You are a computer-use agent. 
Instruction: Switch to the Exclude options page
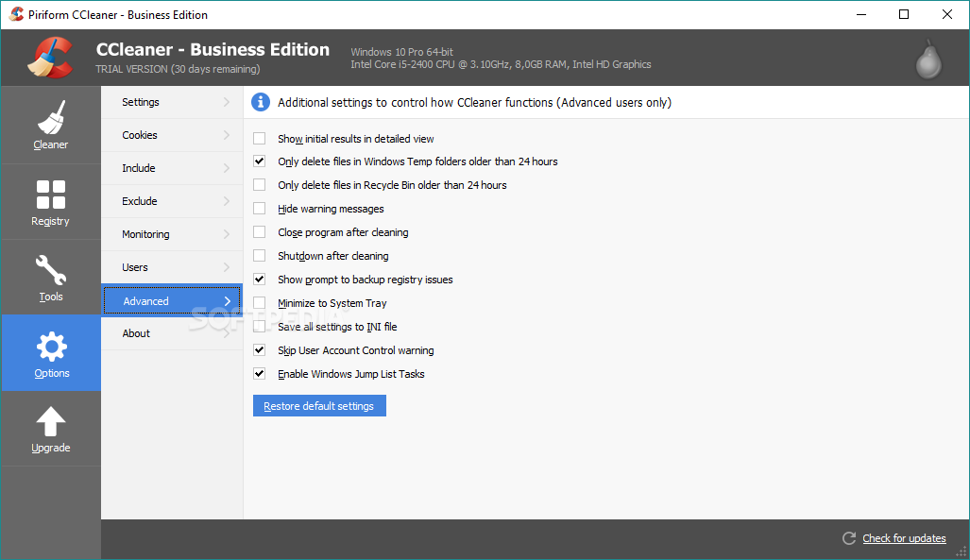coord(172,201)
